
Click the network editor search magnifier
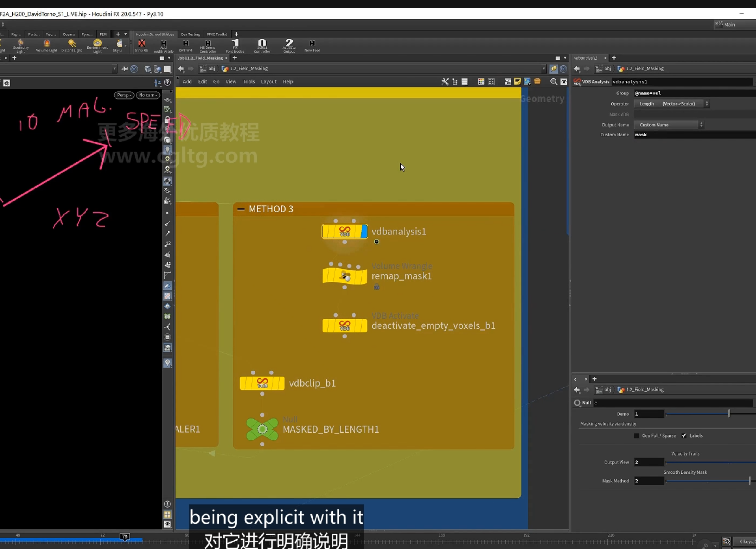click(x=554, y=82)
